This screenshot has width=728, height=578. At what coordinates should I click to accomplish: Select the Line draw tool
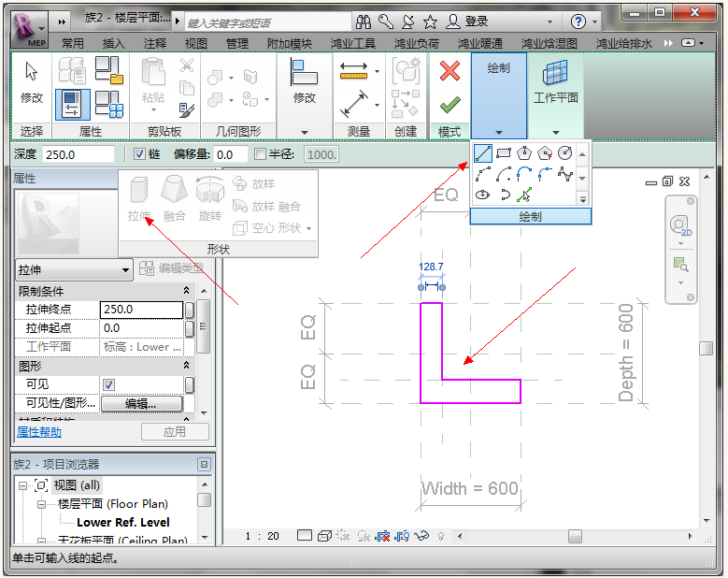(x=483, y=152)
